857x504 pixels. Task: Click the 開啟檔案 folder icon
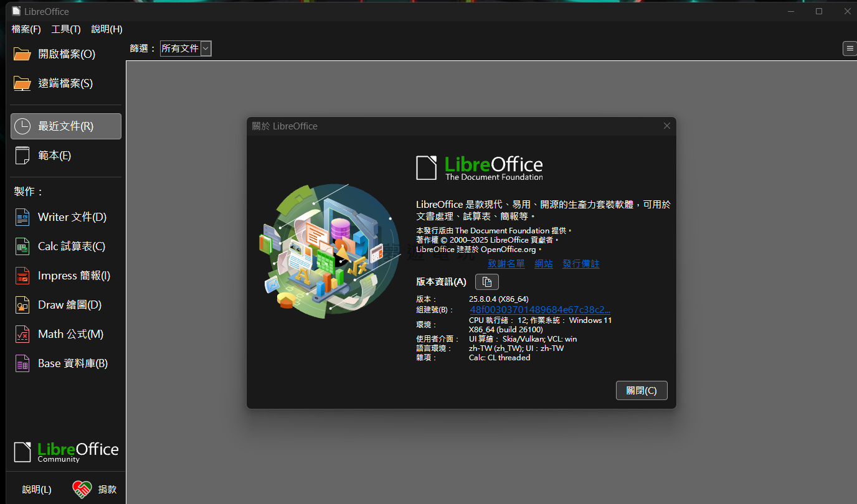(22, 54)
